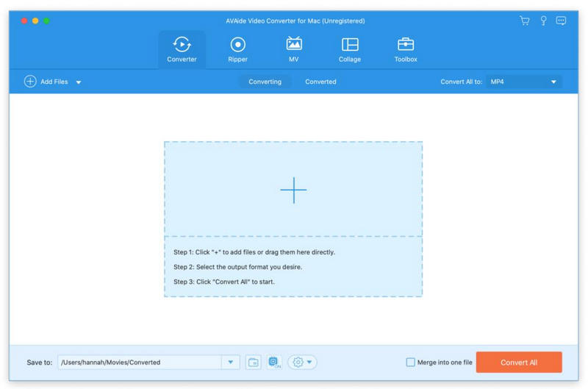Click the 'Step 2' instruction text

coord(237,267)
